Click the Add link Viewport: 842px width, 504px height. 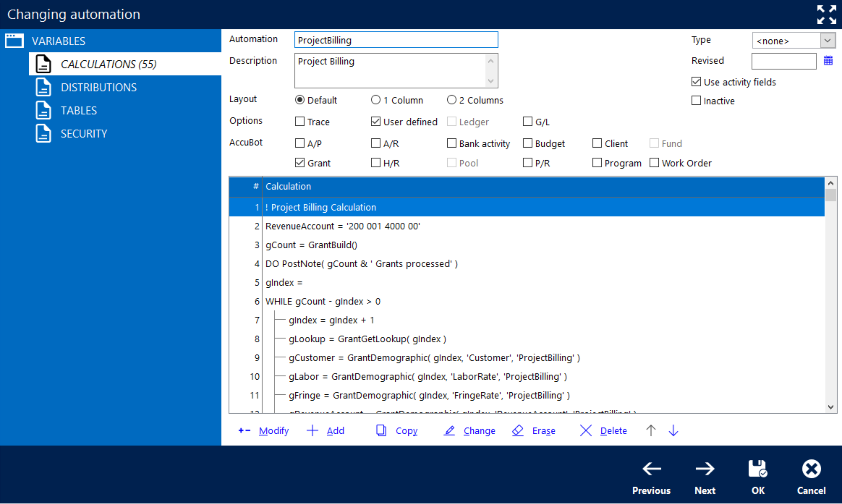(x=335, y=431)
